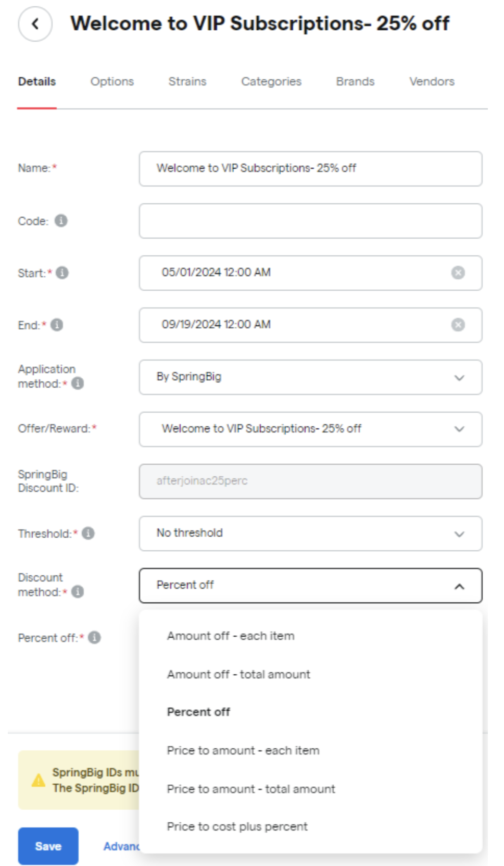Click the Save button

click(x=48, y=846)
